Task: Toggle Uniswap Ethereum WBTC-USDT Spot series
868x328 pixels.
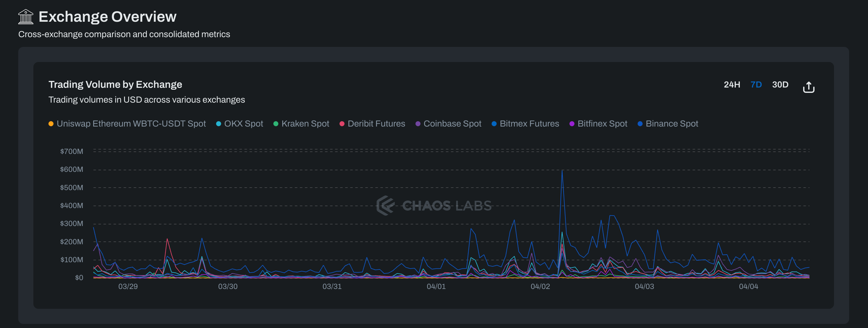Action: coord(127,124)
